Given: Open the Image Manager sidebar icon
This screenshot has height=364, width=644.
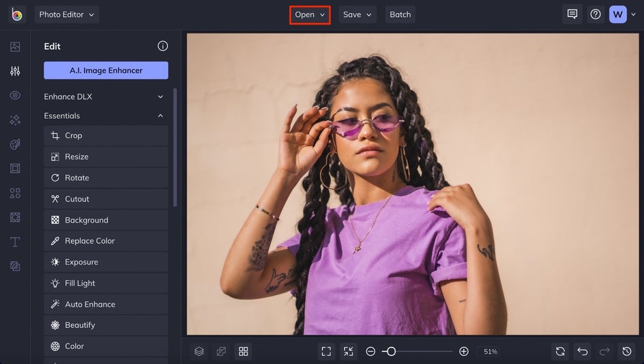Looking at the screenshot, I should [x=15, y=46].
